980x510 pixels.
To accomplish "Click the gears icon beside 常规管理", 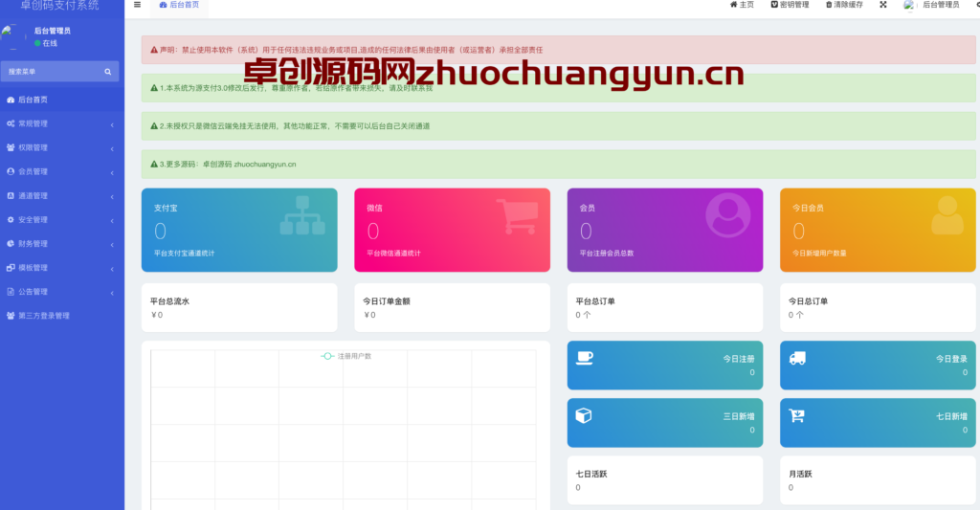I will 11,123.
